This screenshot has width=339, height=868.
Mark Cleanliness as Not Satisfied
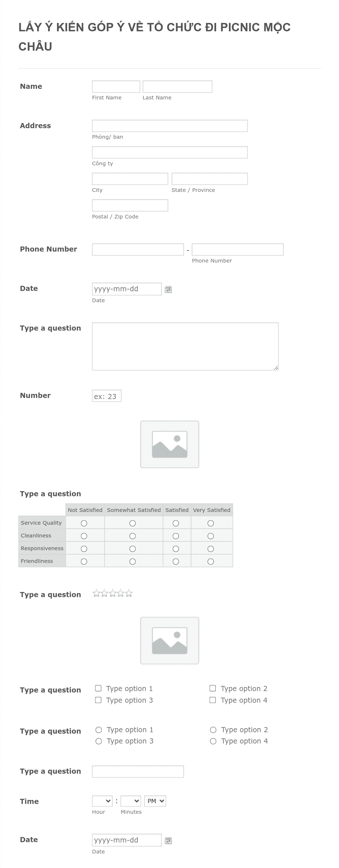[84, 536]
